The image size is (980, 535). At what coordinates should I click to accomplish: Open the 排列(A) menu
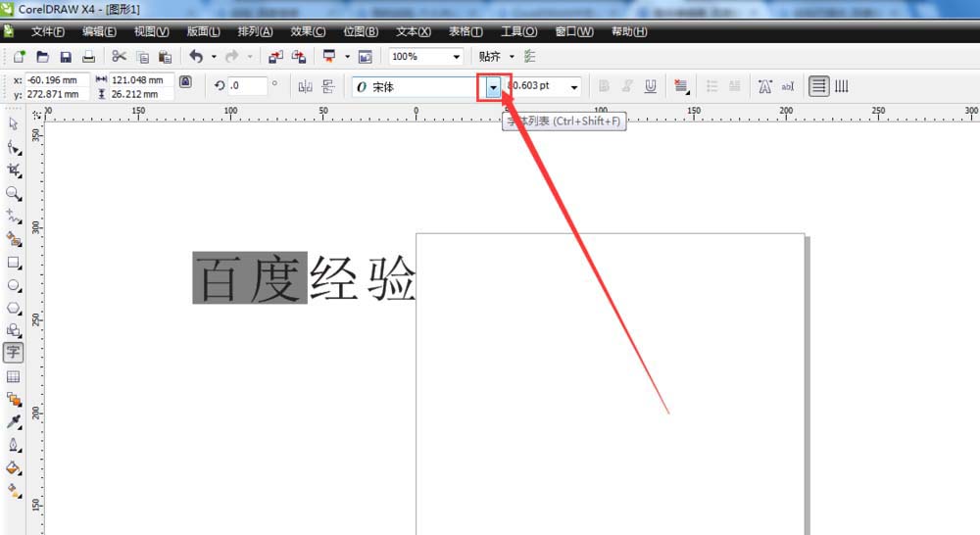pos(255,31)
